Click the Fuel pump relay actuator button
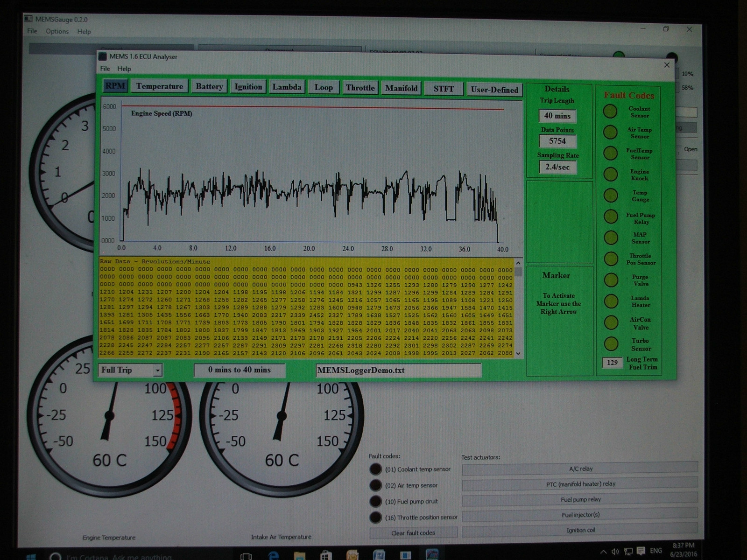 point(580,499)
